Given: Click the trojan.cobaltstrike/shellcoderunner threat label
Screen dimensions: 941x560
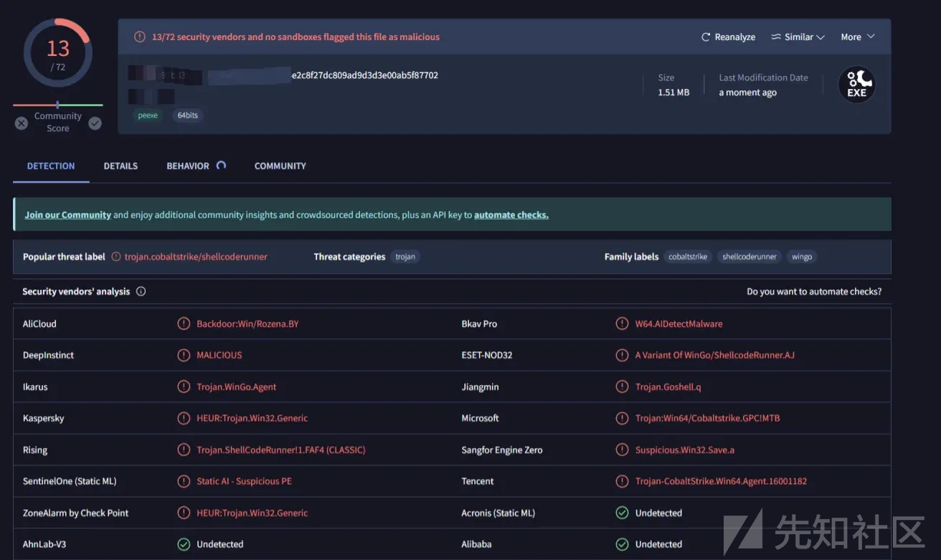Looking at the screenshot, I should 196,257.
